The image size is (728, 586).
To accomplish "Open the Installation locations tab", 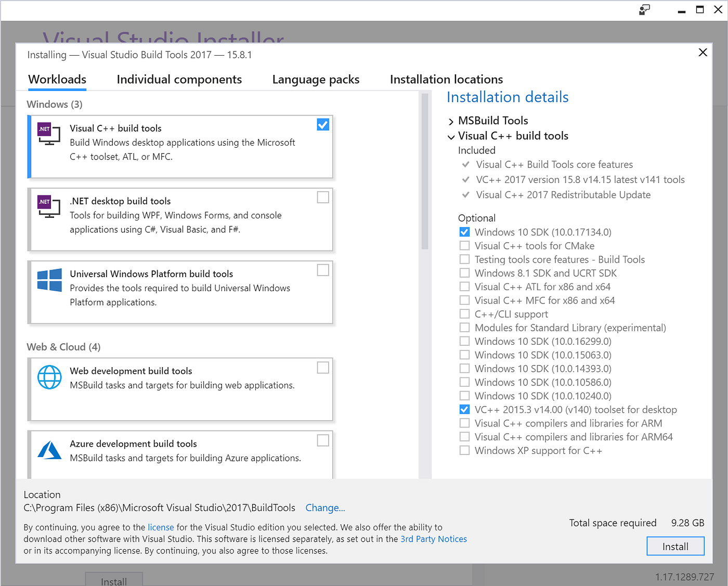I will (x=446, y=79).
